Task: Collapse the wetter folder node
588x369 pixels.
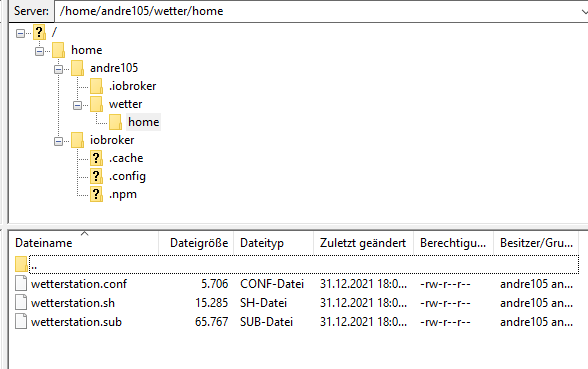Action: 77,105
